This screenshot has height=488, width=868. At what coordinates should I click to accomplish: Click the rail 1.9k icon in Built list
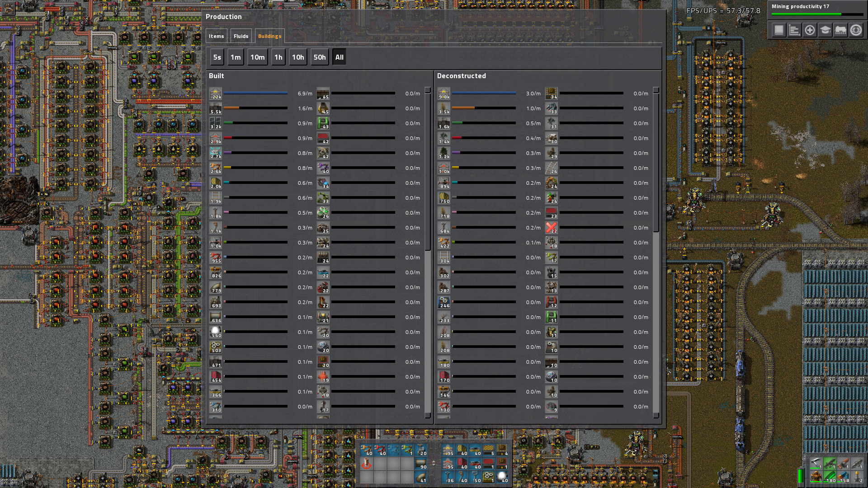point(216,198)
